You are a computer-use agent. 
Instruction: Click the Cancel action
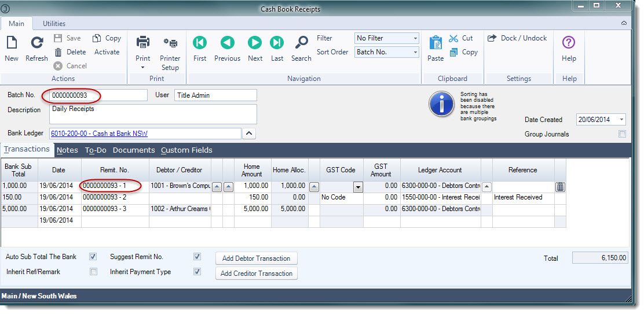click(x=70, y=65)
